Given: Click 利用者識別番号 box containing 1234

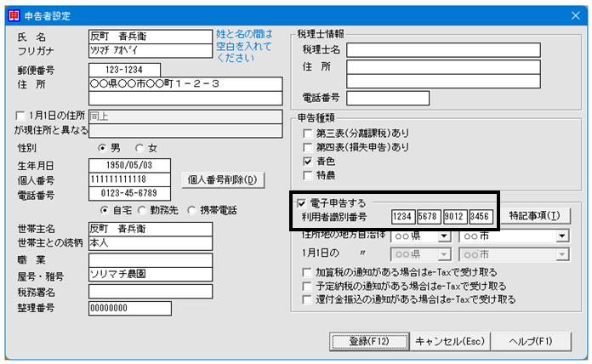Looking at the screenshot, I should (403, 217).
